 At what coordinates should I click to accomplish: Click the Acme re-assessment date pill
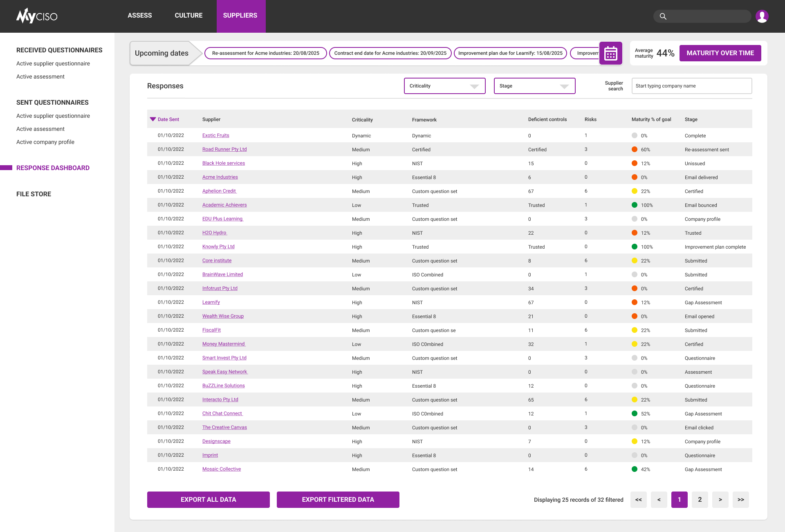click(x=265, y=53)
